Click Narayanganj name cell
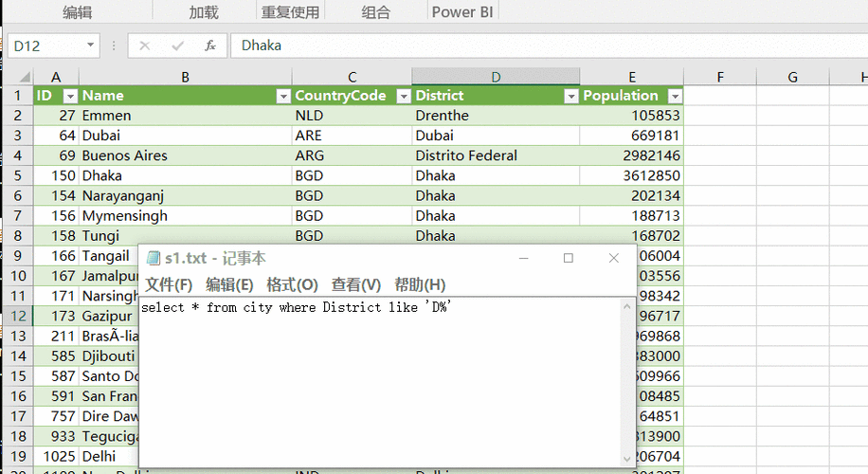 click(x=186, y=195)
